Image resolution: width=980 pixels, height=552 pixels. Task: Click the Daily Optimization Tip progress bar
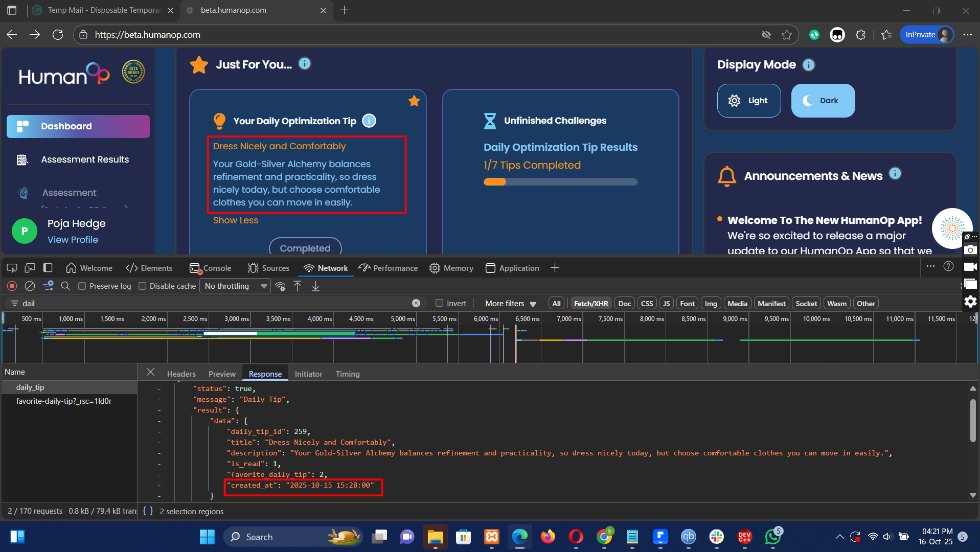pos(560,182)
